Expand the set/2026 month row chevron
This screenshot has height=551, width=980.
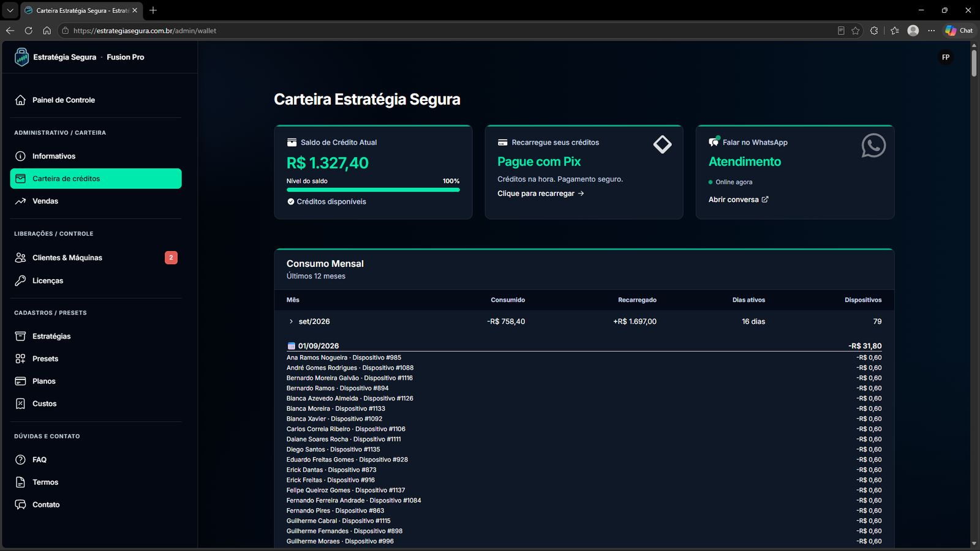coord(291,321)
